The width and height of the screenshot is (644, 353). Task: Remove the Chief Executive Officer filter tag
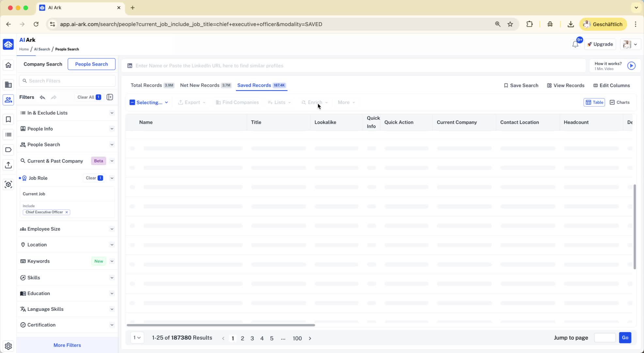point(67,212)
